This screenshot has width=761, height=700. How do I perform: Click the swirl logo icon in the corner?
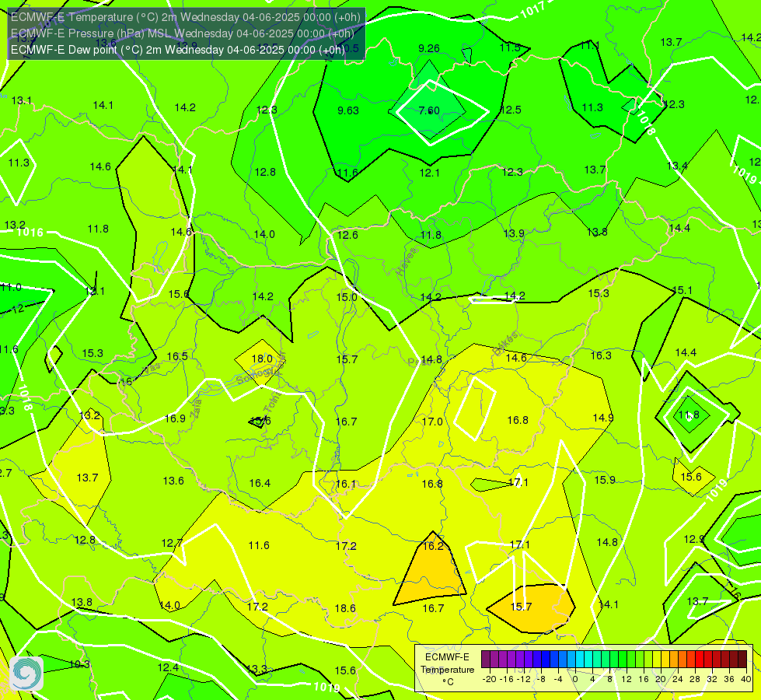pos(26,674)
